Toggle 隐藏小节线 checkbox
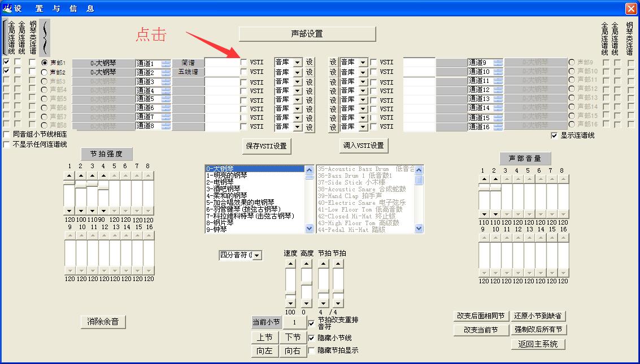Image resolution: width=640 pixels, height=364 pixels. [312, 338]
